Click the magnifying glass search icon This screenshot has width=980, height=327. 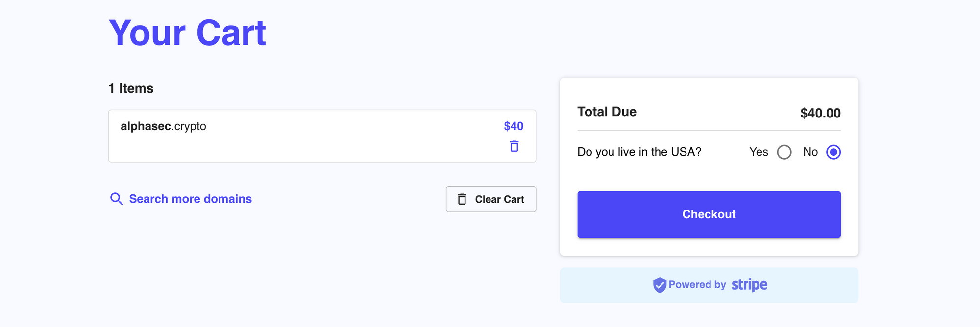click(116, 199)
